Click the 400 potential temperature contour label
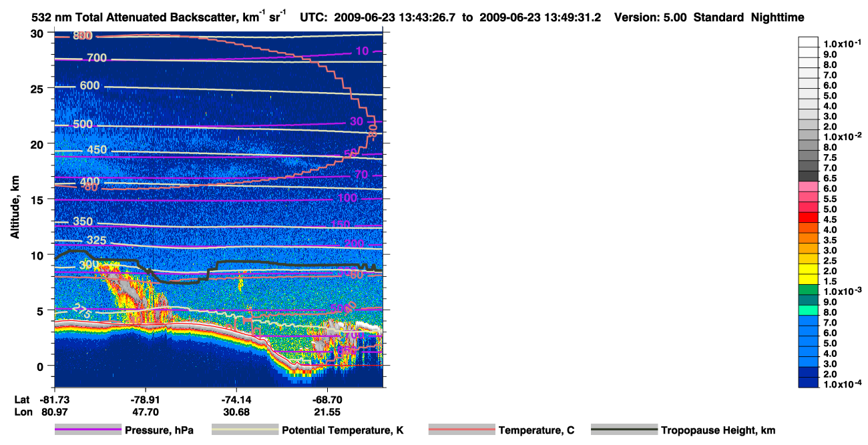The image size is (868, 445). [89, 182]
